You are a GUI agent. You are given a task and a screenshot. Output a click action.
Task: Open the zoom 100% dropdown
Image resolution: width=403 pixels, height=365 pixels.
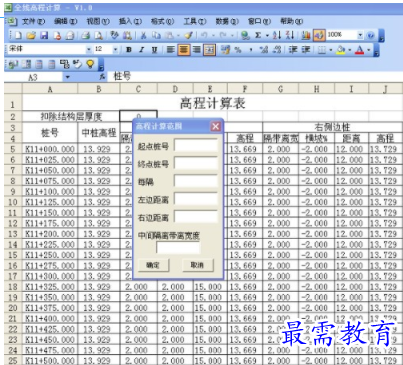pyautogui.click(x=360, y=35)
